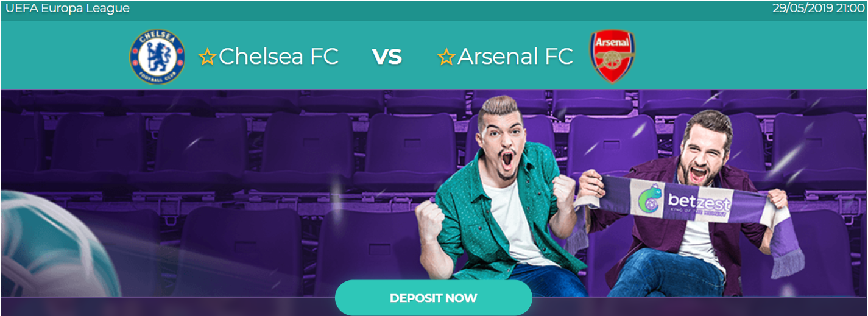
Task: Click the clenched fist of green-shirt man
Action: [x=430, y=219]
